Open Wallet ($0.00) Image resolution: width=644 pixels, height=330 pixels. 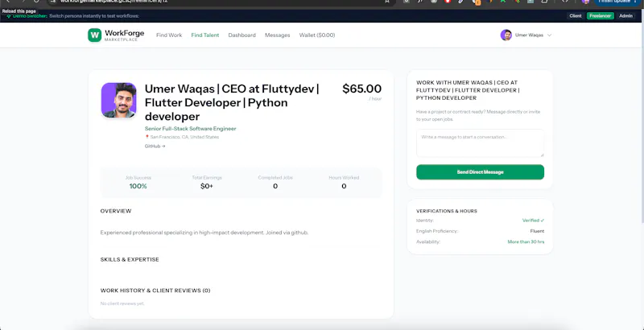tap(317, 35)
